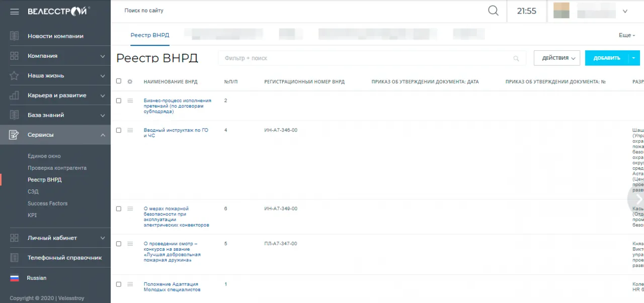Expand the arrow next to the Добавить button

[x=633, y=58]
